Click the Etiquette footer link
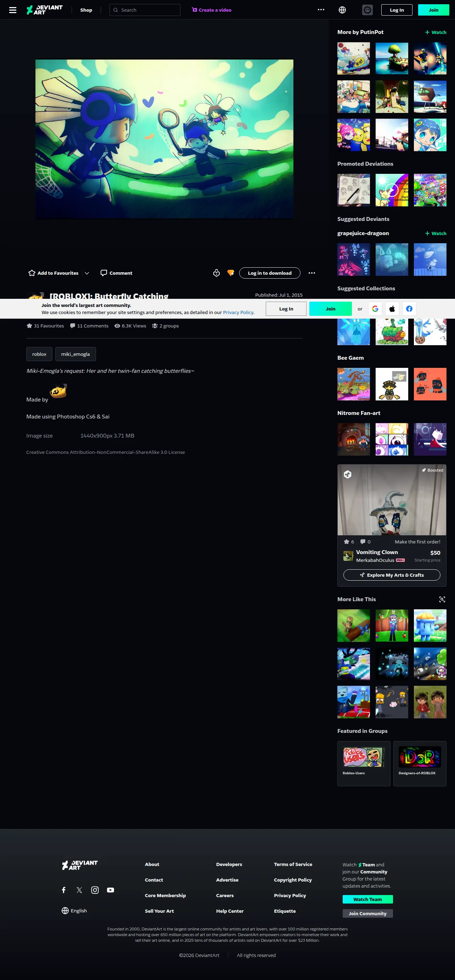The height and width of the screenshot is (980, 455). coord(285,911)
